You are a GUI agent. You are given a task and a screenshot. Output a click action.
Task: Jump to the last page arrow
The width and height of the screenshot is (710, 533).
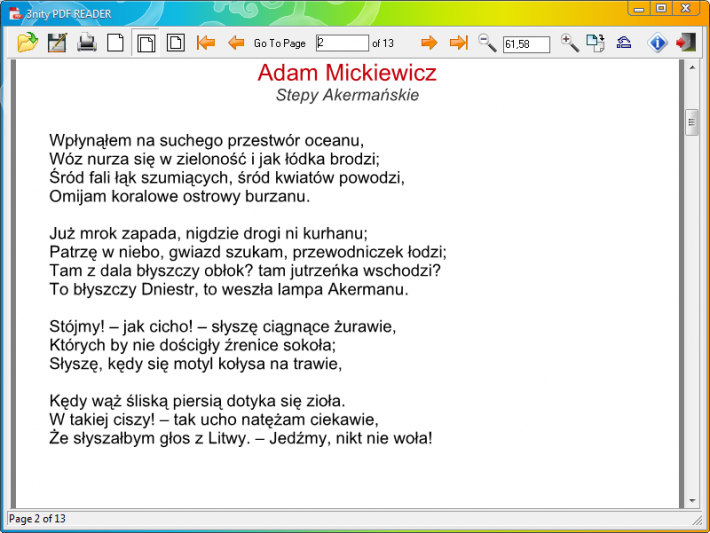[459, 43]
